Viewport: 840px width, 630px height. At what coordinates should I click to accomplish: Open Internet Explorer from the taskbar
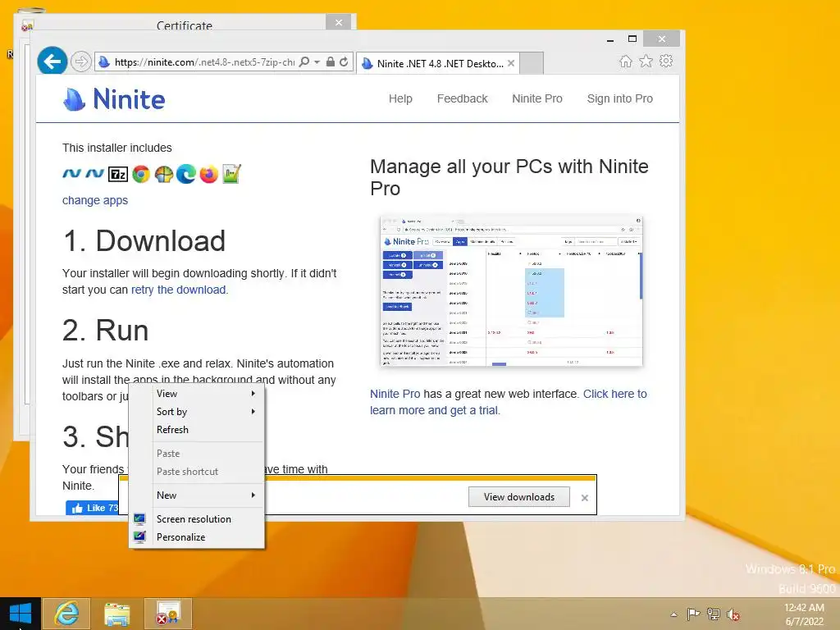tap(66, 614)
